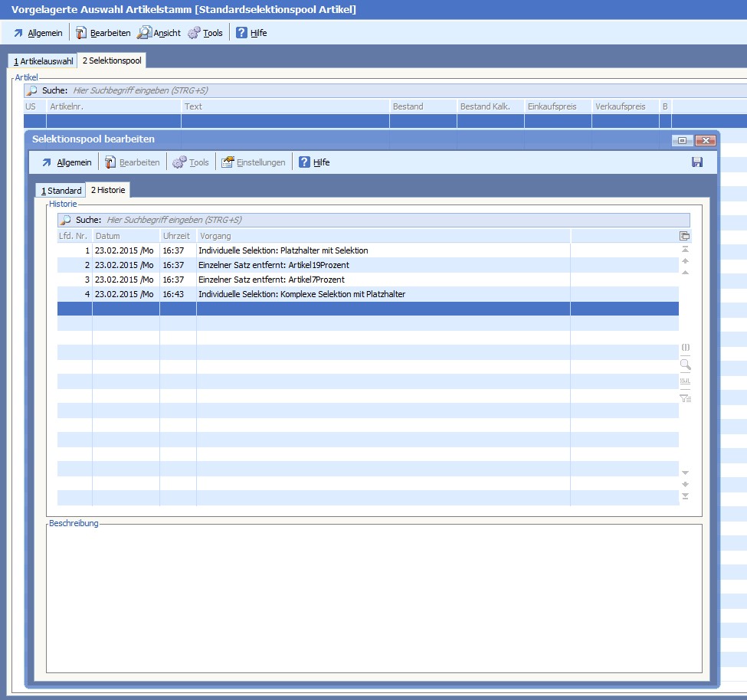
Task: Click the save disk icon in dialog toolbar
Action: (696, 162)
